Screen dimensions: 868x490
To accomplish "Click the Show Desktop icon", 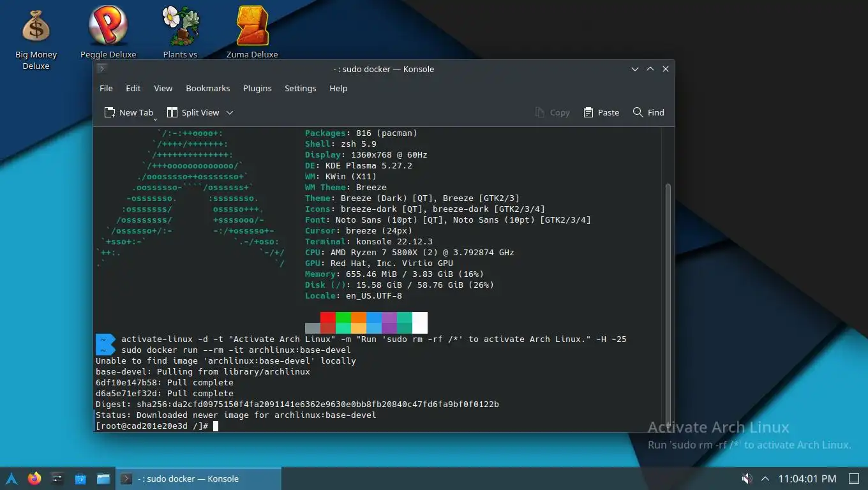I will 853,479.
